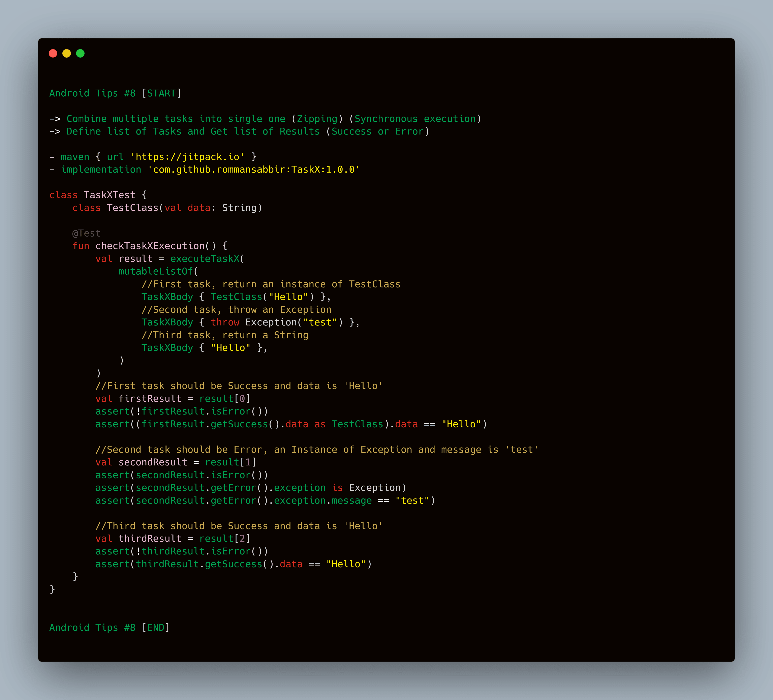Click the green maximize window dot
The image size is (773, 700).
point(80,53)
